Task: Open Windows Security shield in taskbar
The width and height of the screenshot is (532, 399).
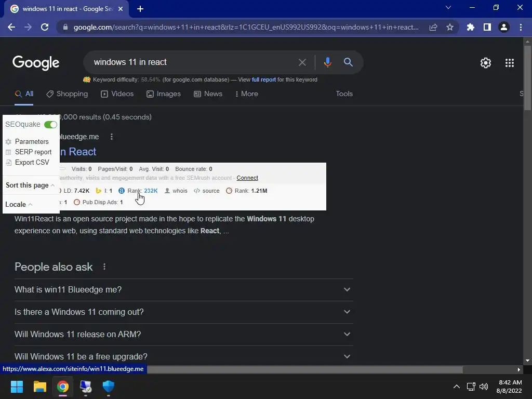Action: click(x=108, y=387)
